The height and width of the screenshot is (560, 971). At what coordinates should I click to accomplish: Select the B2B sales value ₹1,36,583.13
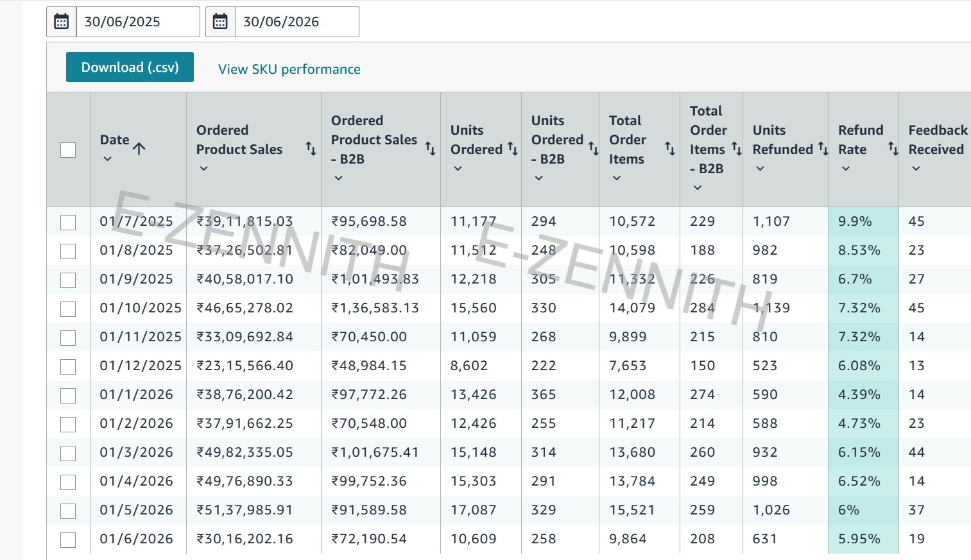point(375,308)
